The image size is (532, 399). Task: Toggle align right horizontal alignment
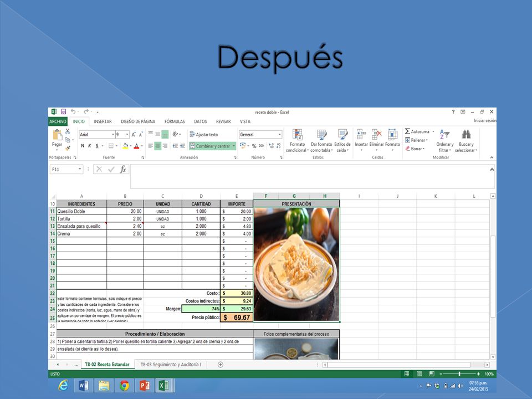coord(165,146)
